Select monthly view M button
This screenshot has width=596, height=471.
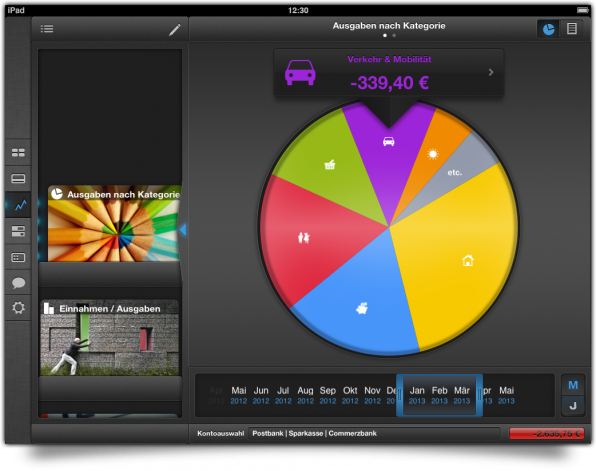coord(573,385)
